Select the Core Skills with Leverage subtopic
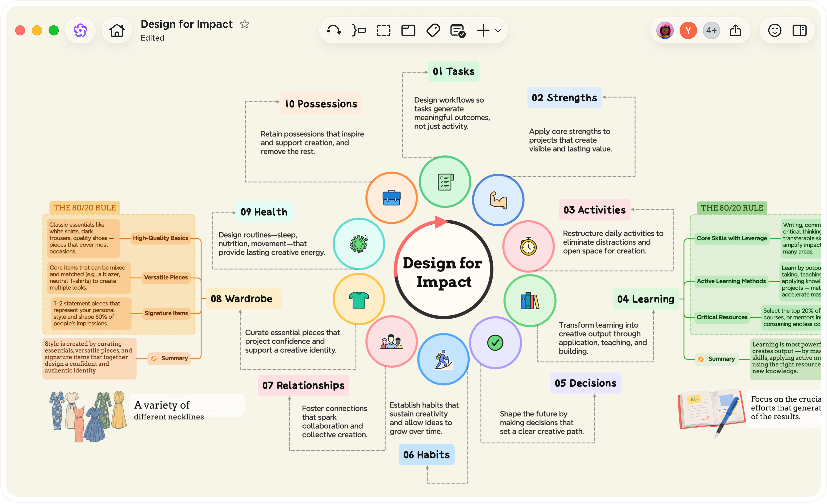Viewport: 827px width, 504px height. [x=732, y=239]
